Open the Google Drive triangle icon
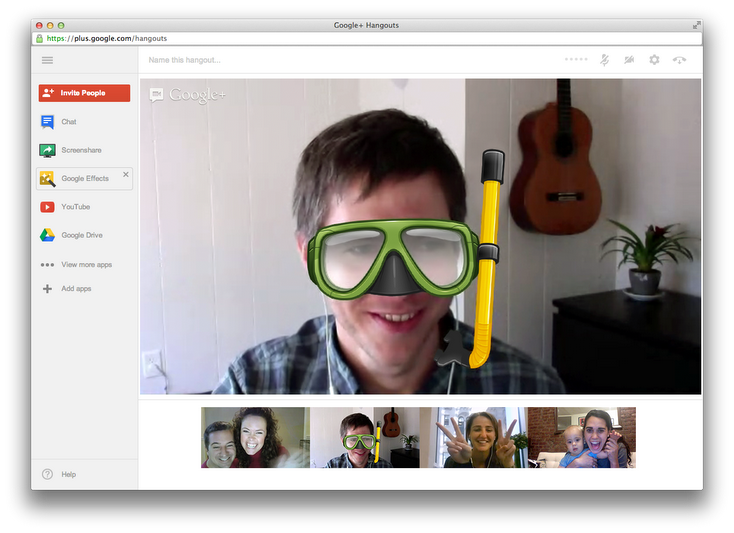The width and height of the screenshot is (734, 533). 47,235
